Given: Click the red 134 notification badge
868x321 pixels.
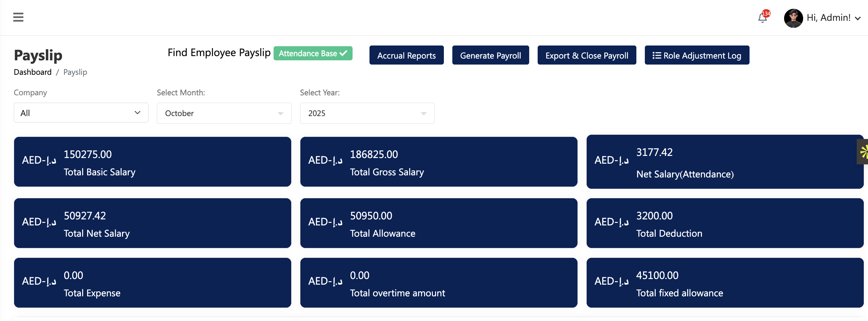Looking at the screenshot, I should pyautogui.click(x=766, y=14).
